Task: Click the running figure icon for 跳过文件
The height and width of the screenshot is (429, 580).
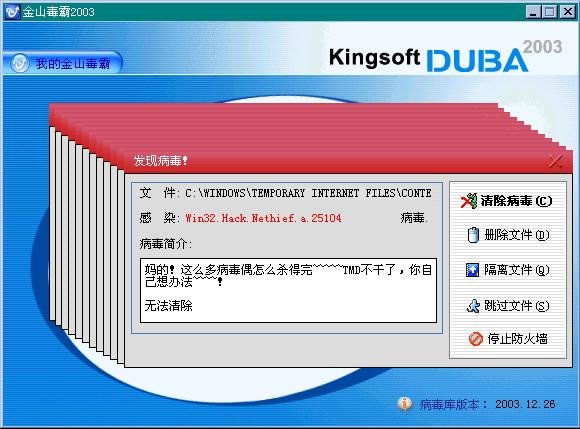Action: coord(473,306)
